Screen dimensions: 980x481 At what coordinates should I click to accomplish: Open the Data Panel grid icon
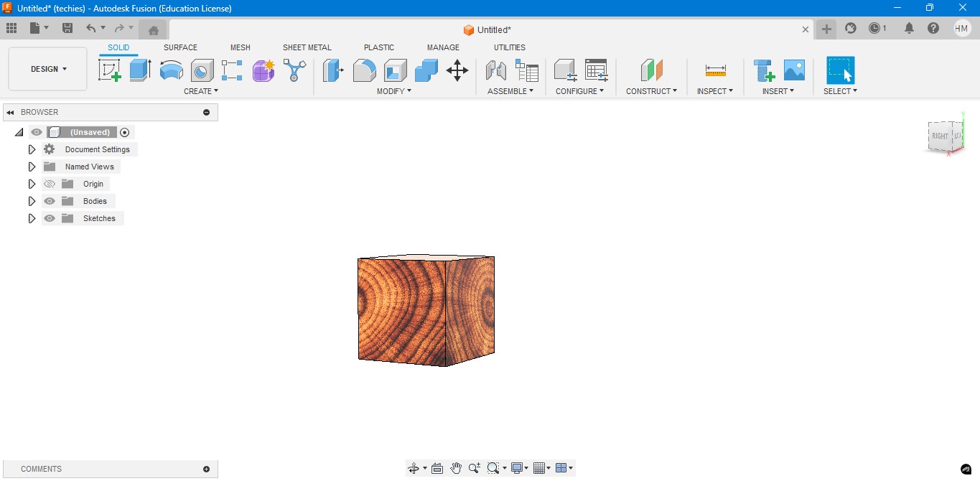pyautogui.click(x=11, y=28)
